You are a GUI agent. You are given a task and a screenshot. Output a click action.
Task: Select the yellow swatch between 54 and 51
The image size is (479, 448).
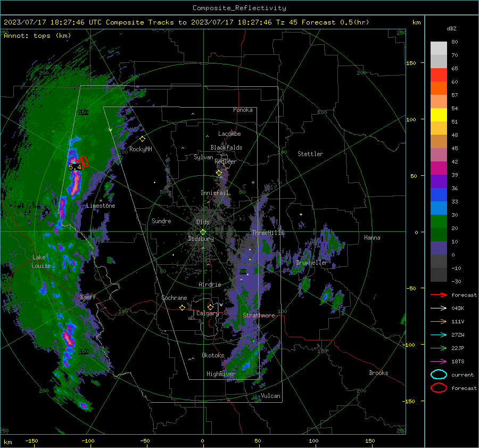[439, 115]
